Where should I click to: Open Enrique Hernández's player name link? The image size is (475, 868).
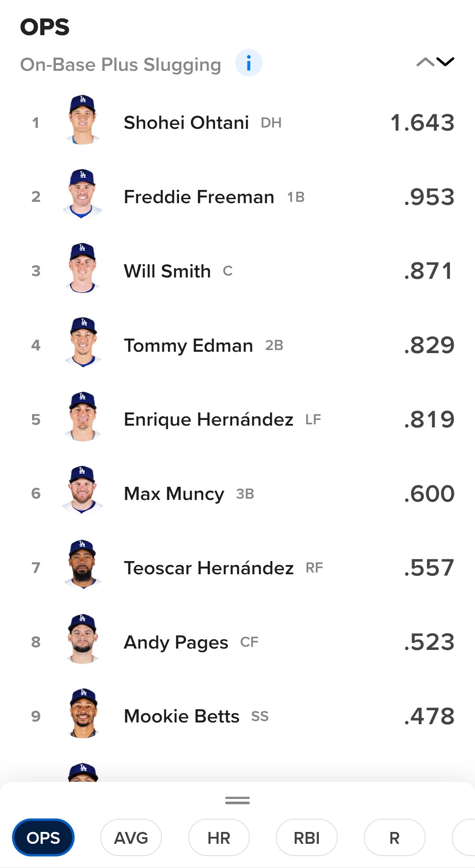208,419
